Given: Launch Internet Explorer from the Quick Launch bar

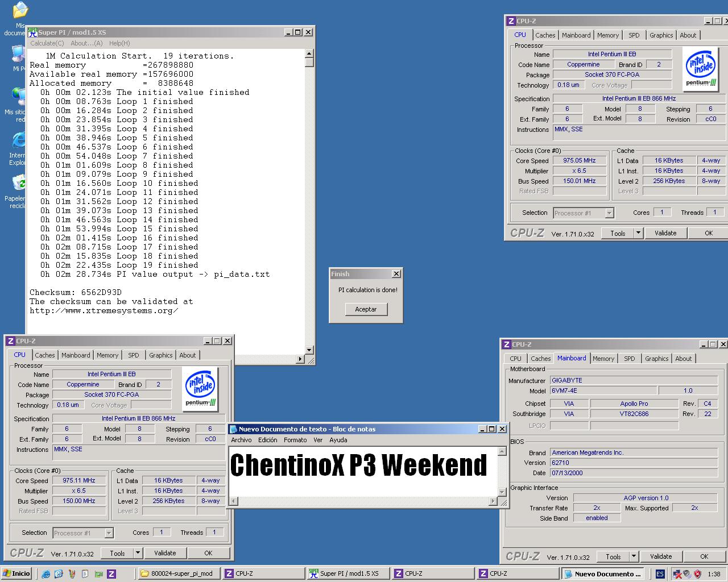Looking at the screenshot, I should (x=46, y=574).
